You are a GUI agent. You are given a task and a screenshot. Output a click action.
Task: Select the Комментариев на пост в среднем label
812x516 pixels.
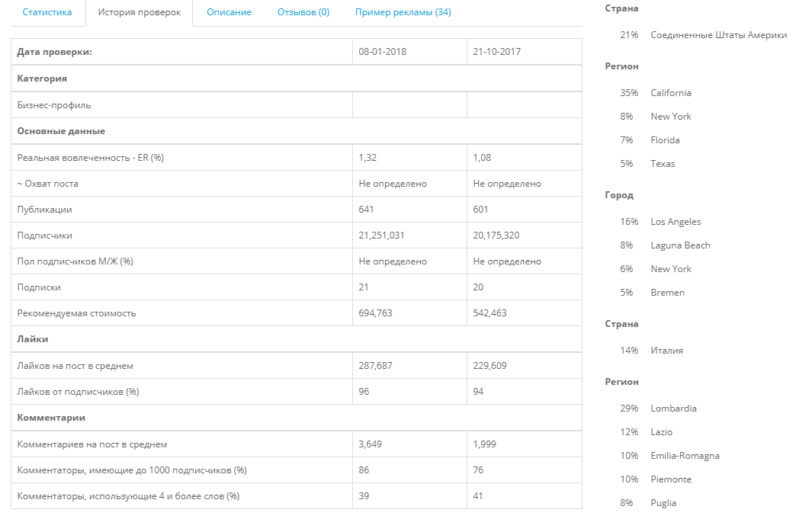tap(92, 444)
